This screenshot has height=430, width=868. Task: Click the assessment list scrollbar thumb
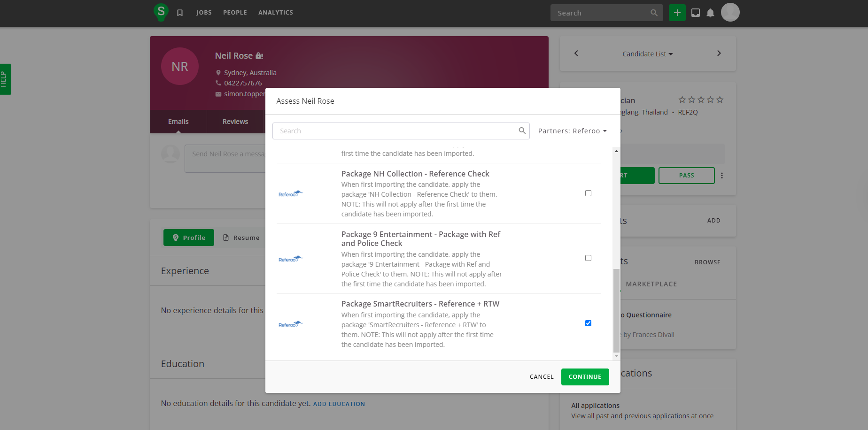coord(616,310)
